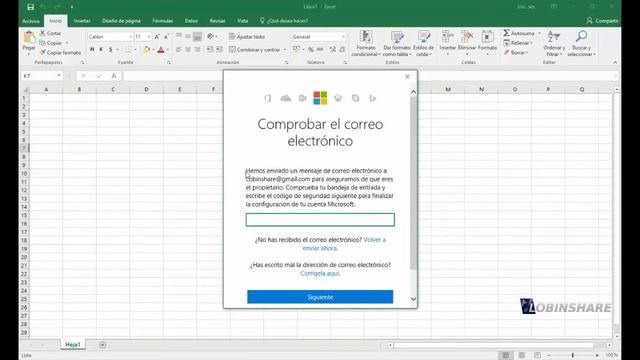Decrease font size with smaller A icon
The height and width of the screenshot is (360, 640).
pos(166,37)
